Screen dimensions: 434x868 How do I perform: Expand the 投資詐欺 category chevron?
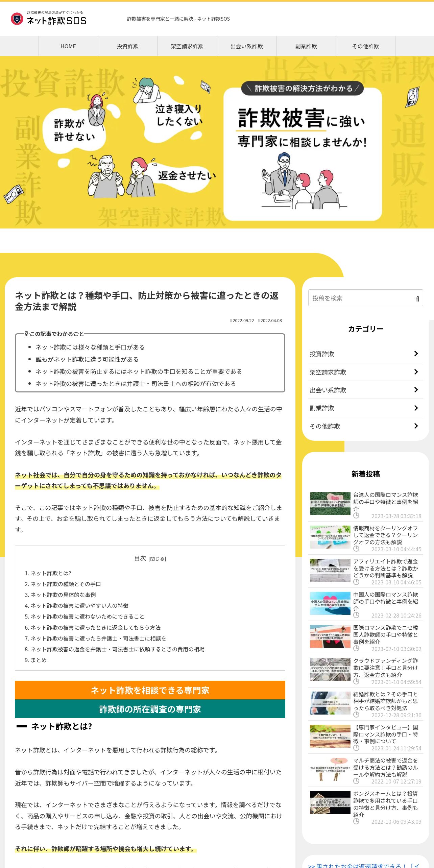point(416,354)
